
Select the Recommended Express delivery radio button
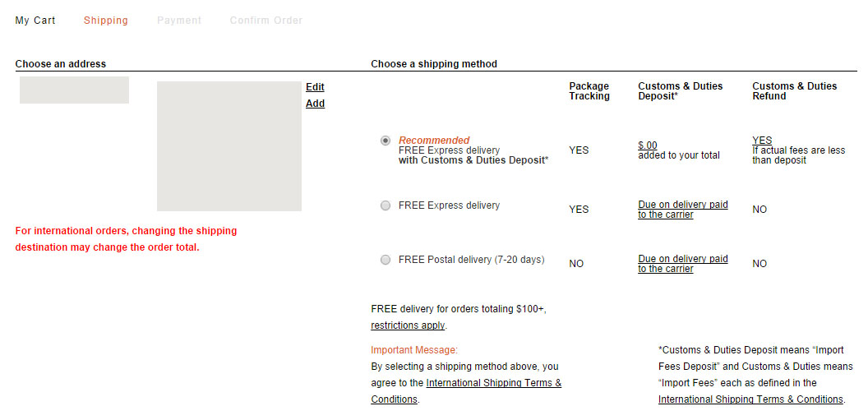pyautogui.click(x=386, y=141)
